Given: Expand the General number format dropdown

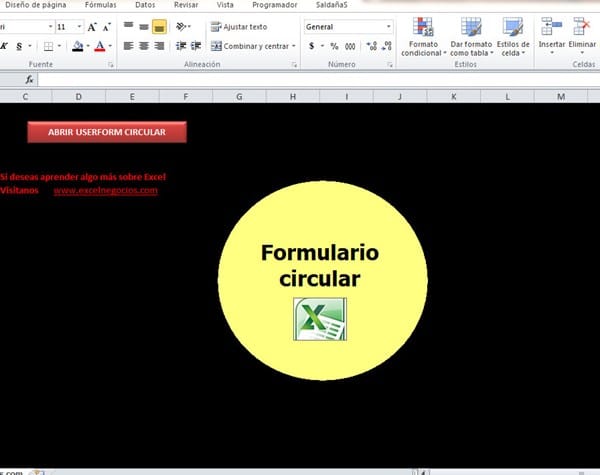Looking at the screenshot, I should tap(389, 27).
